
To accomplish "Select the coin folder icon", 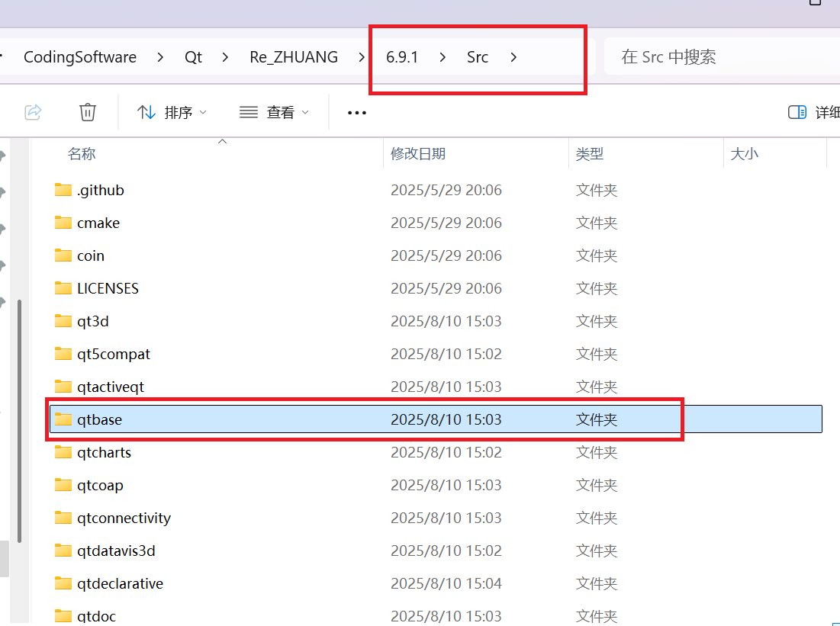I will [63, 255].
